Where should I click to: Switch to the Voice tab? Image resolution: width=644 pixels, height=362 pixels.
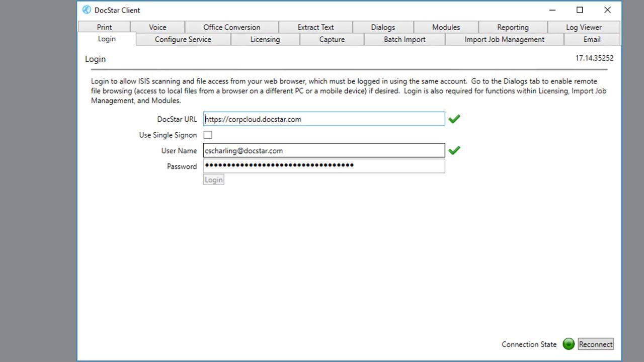point(157,27)
